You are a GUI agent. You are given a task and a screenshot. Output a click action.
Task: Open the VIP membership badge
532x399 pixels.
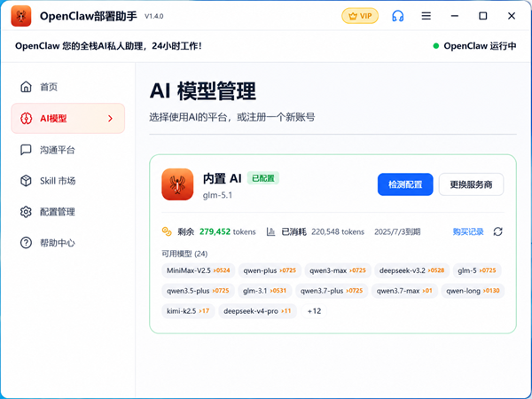click(360, 16)
